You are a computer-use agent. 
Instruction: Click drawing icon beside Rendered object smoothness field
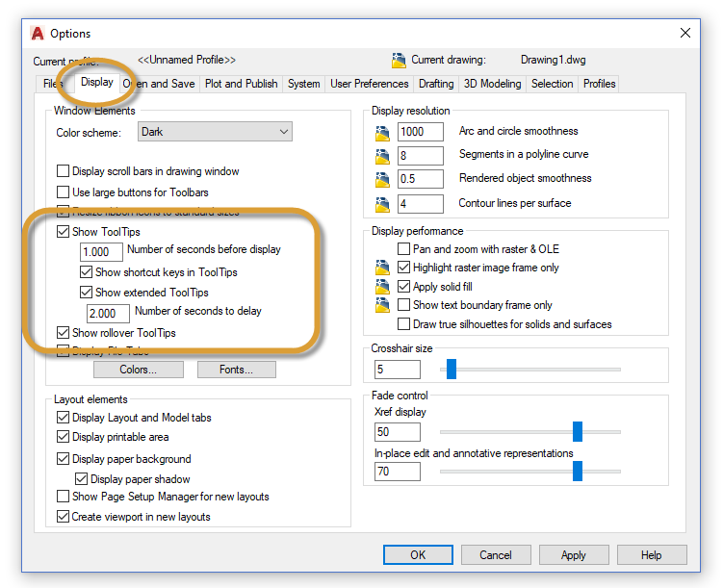tap(382, 179)
